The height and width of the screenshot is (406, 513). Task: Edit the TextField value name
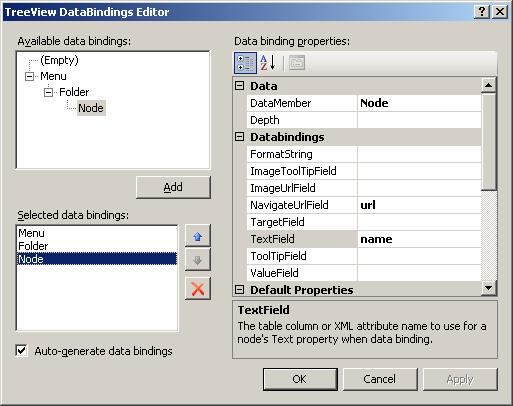pos(419,239)
